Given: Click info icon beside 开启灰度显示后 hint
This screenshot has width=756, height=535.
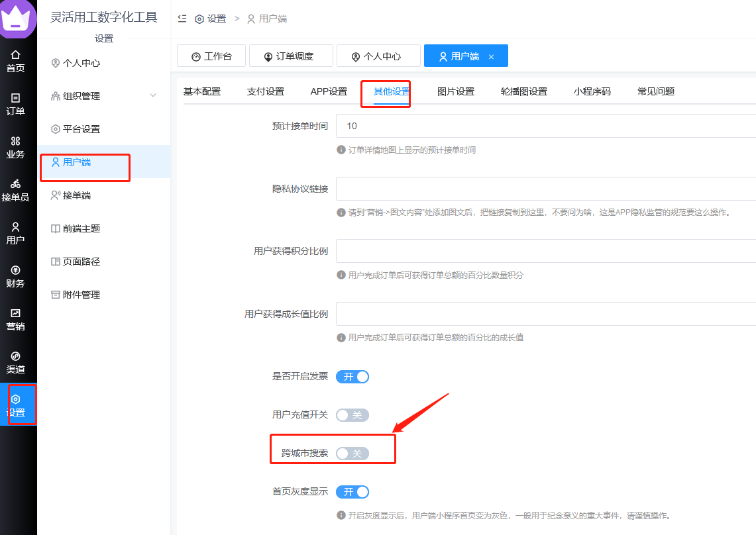Looking at the screenshot, I should coord(341,515).
